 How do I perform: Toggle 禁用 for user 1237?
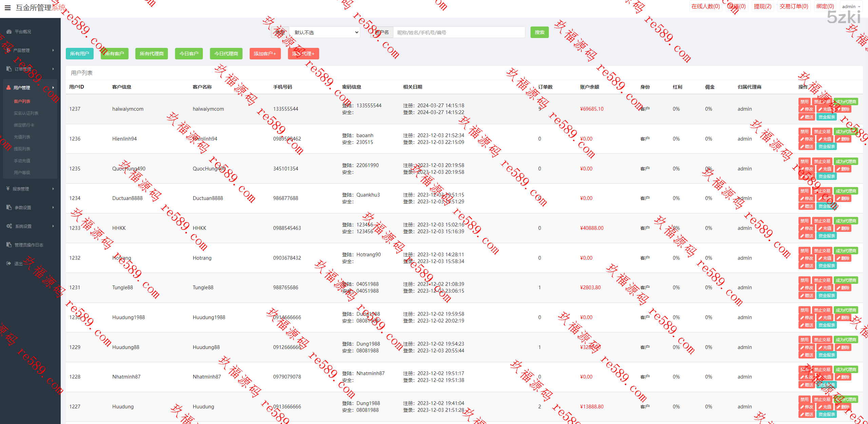(804, 102)
